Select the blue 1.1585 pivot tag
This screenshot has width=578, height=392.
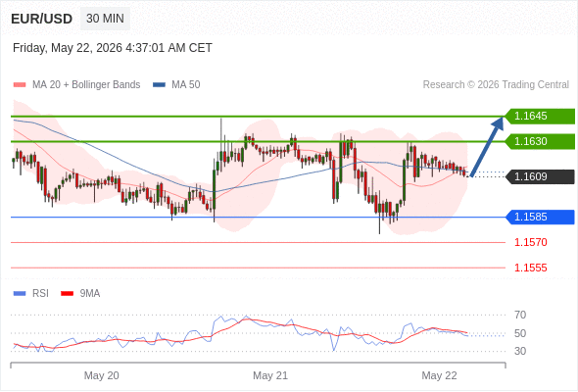tap(540, 218)
